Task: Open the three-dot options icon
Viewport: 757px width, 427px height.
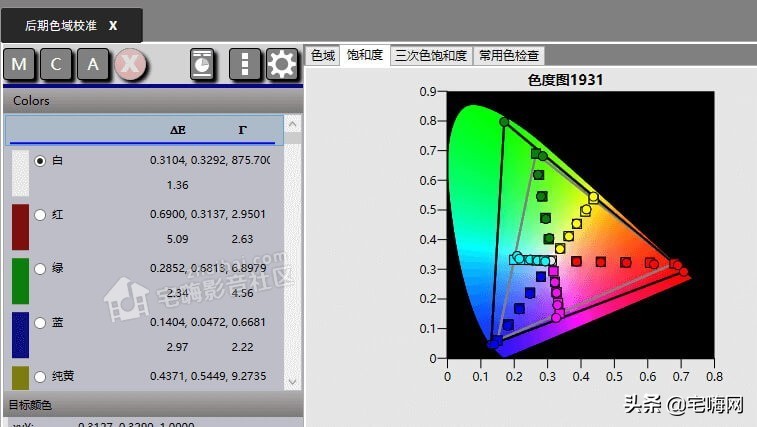Action: pyautogui.click(x=245, y=64)
